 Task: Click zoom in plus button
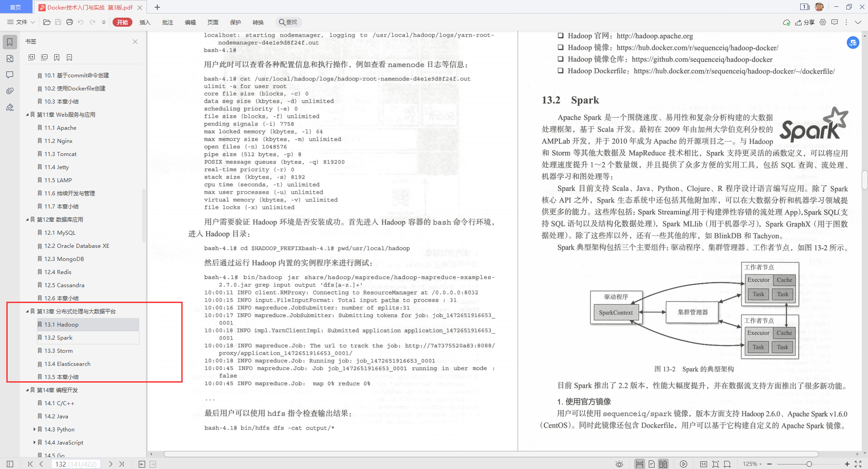point(847,464)
